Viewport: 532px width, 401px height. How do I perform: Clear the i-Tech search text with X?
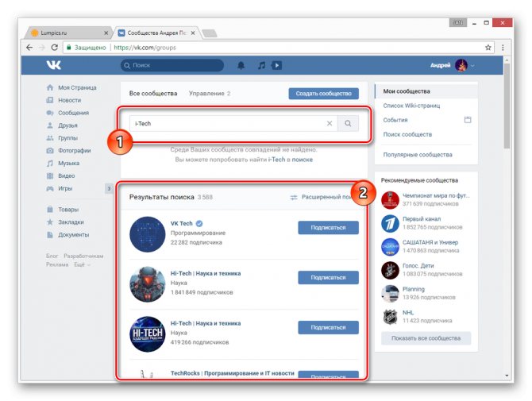(330, 124)
